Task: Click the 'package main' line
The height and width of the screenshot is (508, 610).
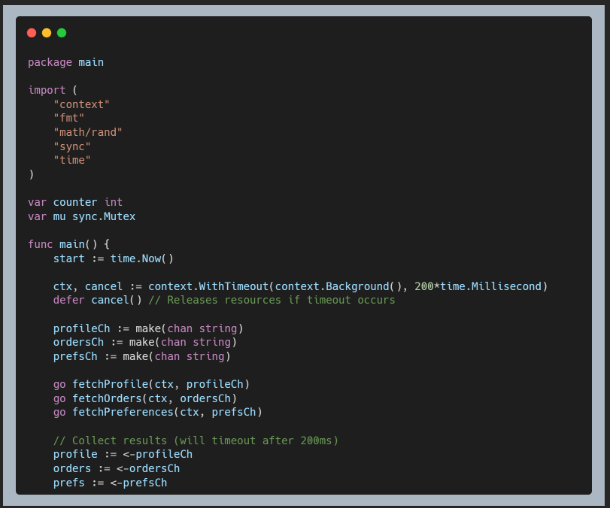Action: 65,62
